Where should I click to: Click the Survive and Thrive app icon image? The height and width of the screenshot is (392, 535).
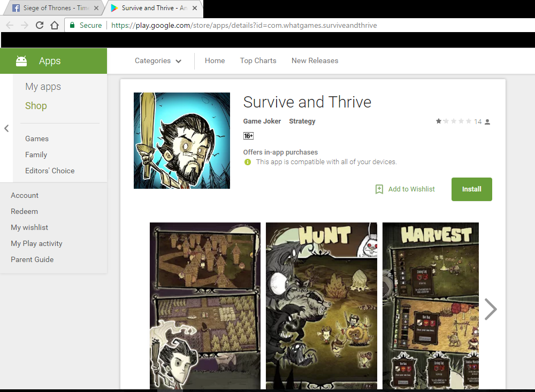point(182,141)
